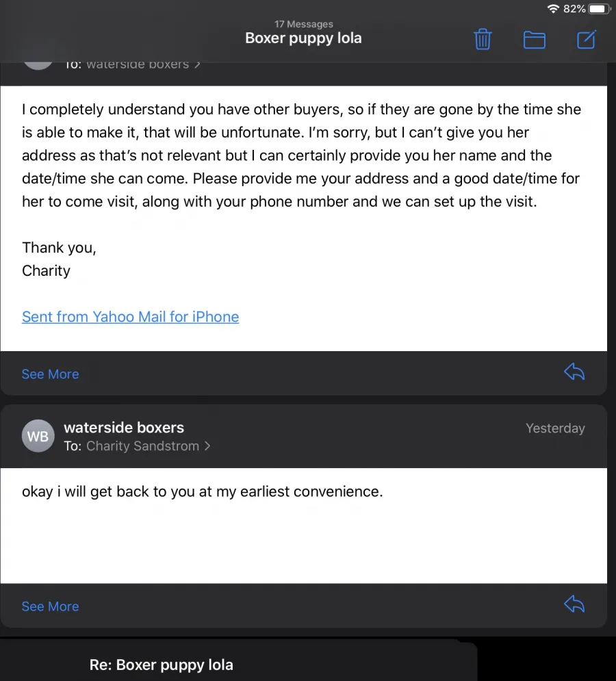
Task: Tap the trash icon to delete the thread
Action: pos(483,40)
